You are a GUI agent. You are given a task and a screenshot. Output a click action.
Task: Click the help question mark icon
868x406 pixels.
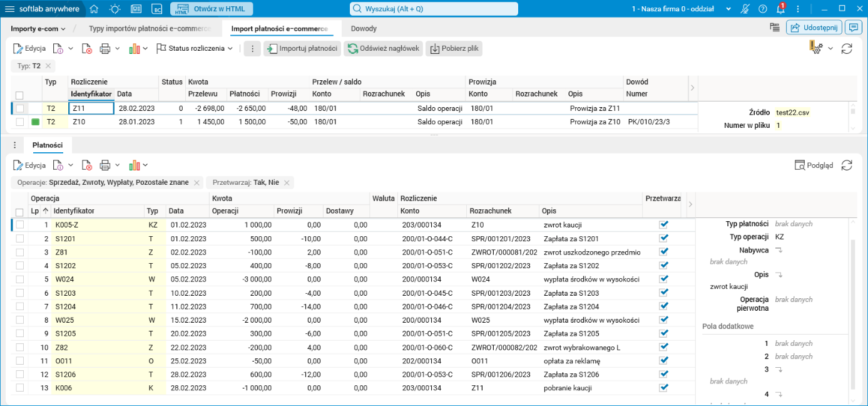point(762,9)
